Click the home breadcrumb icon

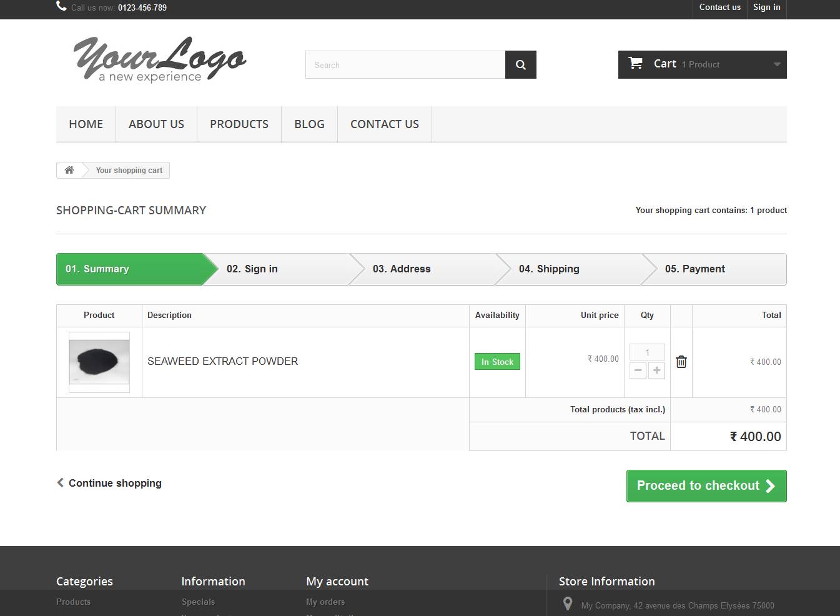tap(69, 171)
